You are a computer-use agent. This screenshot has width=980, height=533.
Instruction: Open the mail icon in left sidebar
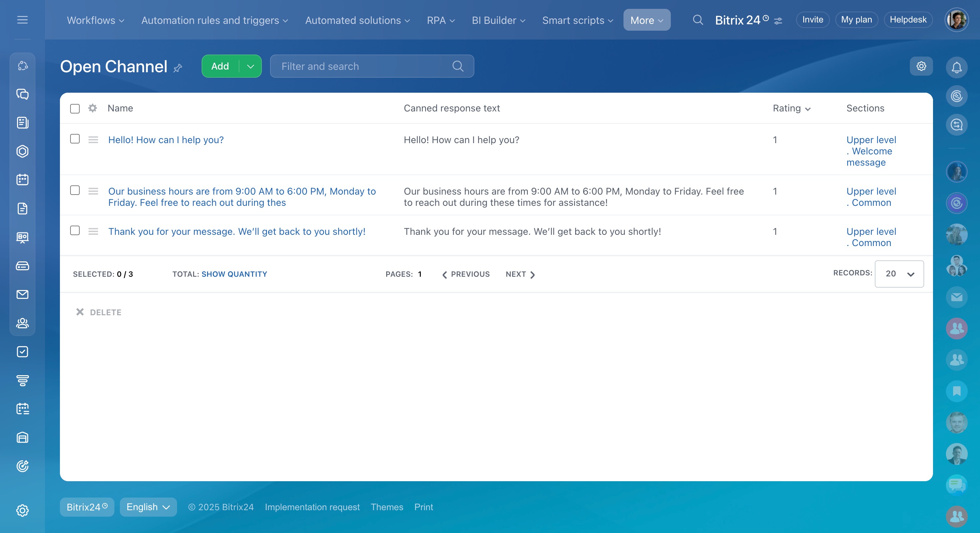(22, 294)
